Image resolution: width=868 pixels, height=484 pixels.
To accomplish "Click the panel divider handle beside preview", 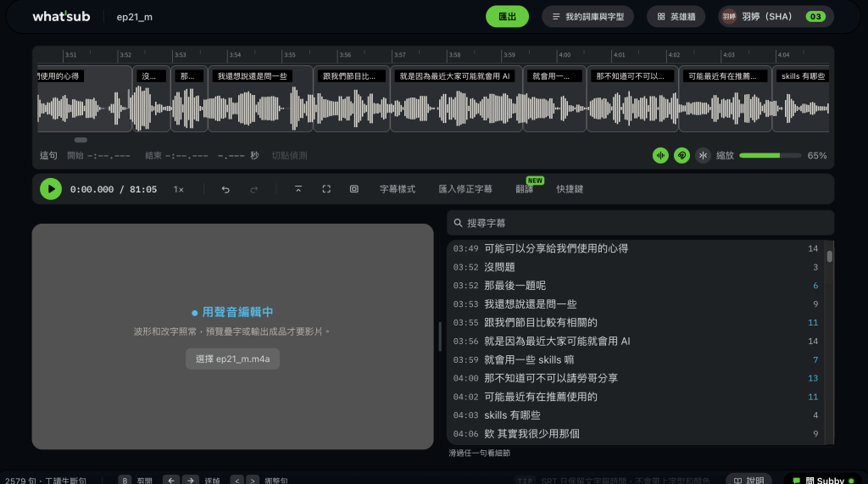I will point(440,337).
